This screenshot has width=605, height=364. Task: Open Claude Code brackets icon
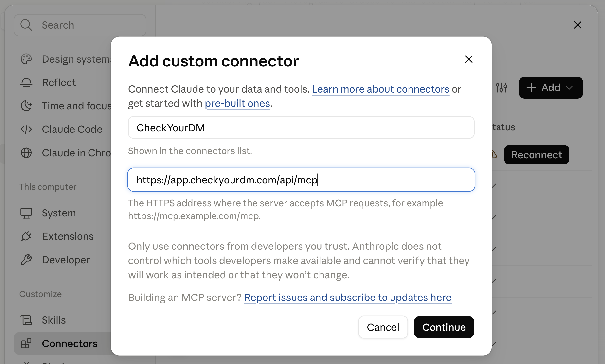(26, 129)
